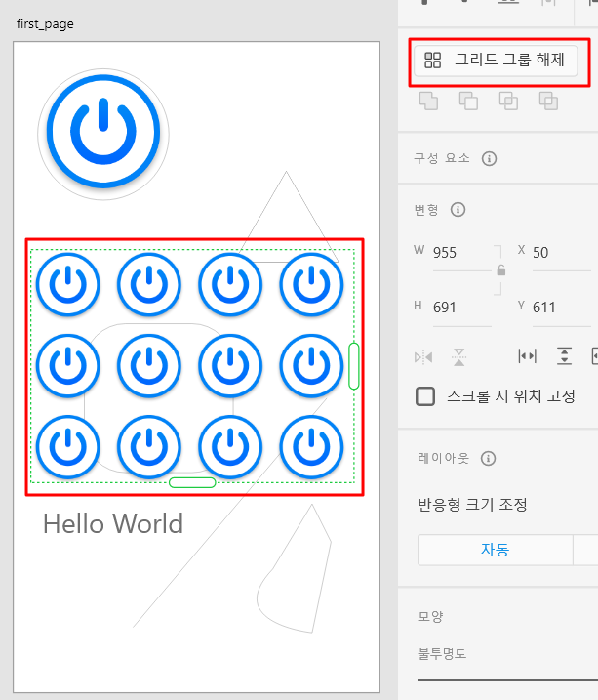
Task: Select the 자동 responsive resize option
Action: 495,550
